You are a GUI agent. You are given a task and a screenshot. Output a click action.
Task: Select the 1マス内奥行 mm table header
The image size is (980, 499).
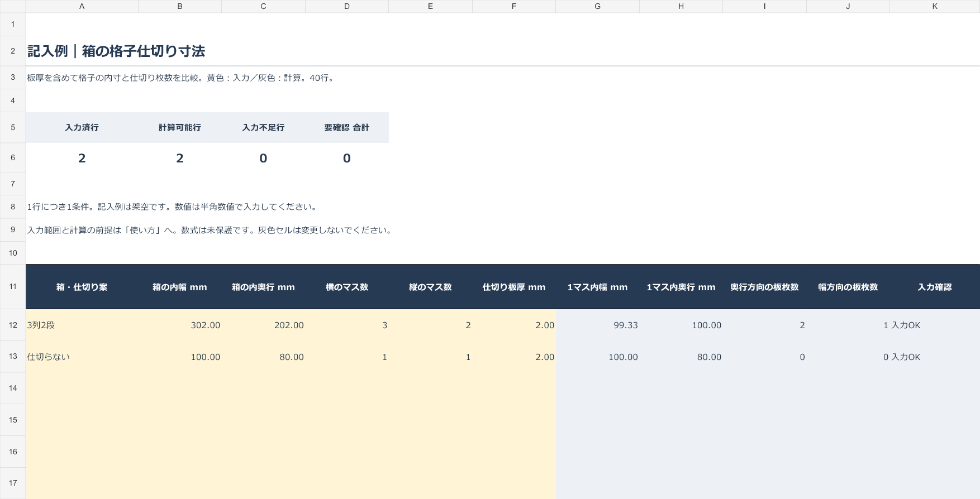[681, 287]
